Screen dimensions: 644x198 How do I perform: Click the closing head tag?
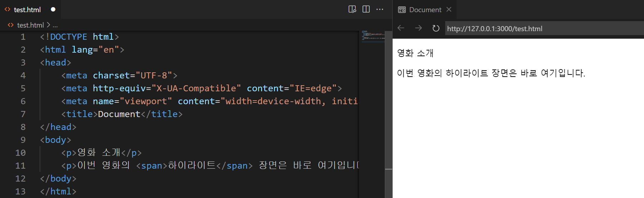point(58,127)
